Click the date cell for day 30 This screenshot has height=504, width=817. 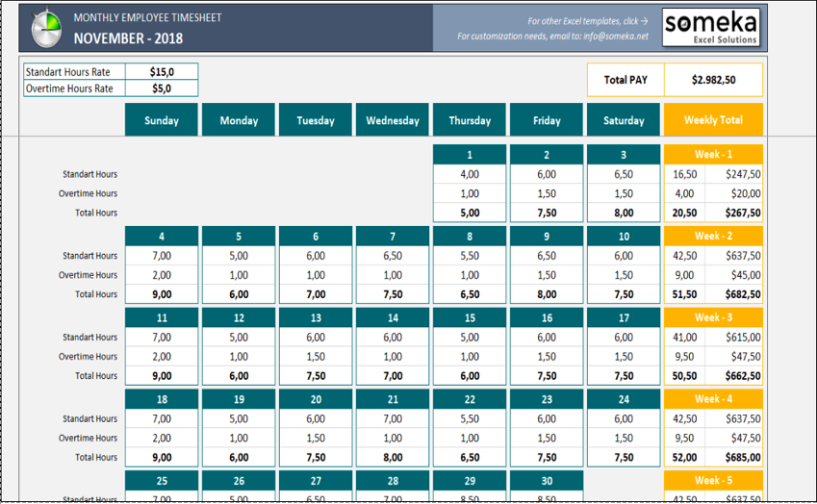pyautogui.click(x=547, y=481)
